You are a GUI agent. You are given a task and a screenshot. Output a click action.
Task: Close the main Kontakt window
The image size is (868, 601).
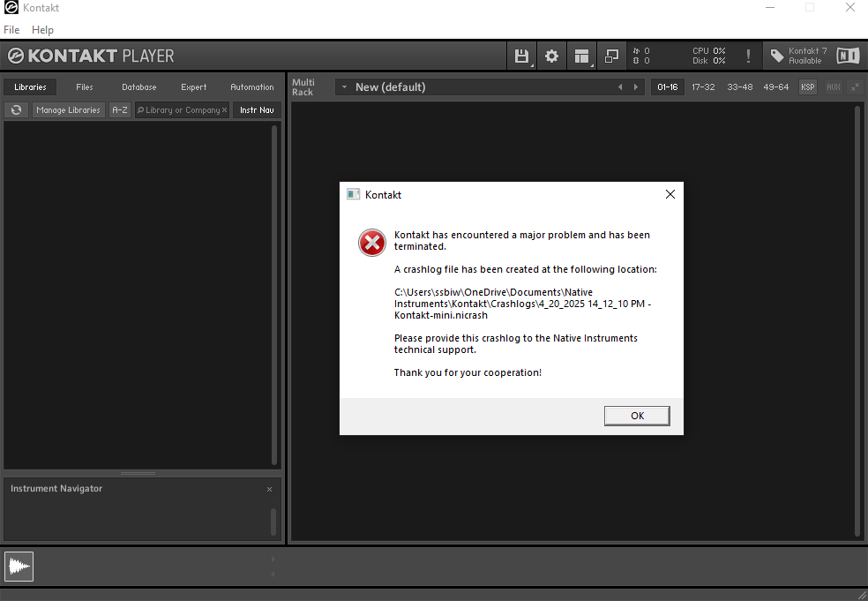(x=850, y=8)
